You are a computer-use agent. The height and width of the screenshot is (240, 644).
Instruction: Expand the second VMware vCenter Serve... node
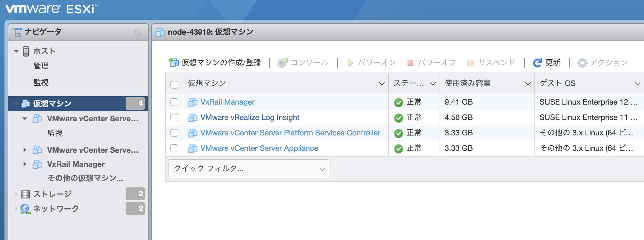pyautogui.click(x=25, y=150)
